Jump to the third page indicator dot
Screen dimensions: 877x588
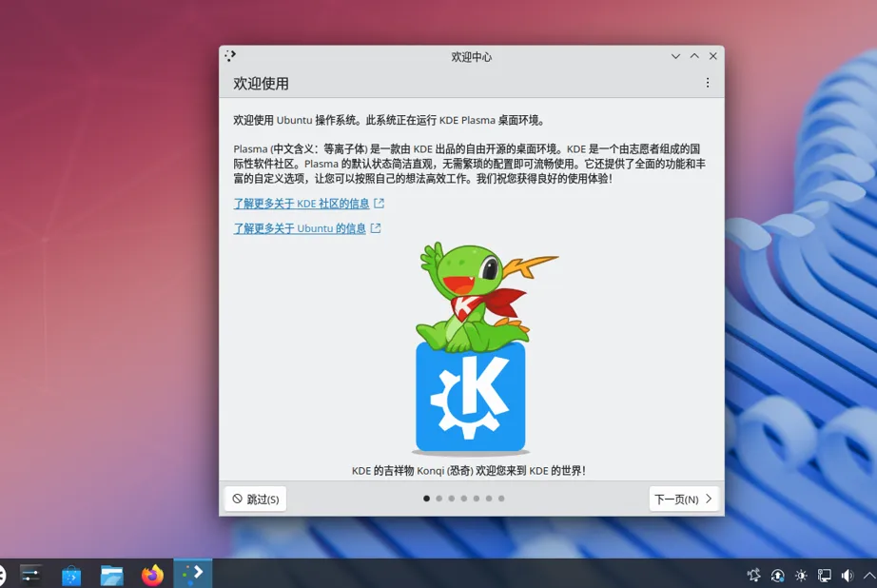point(452,499)
